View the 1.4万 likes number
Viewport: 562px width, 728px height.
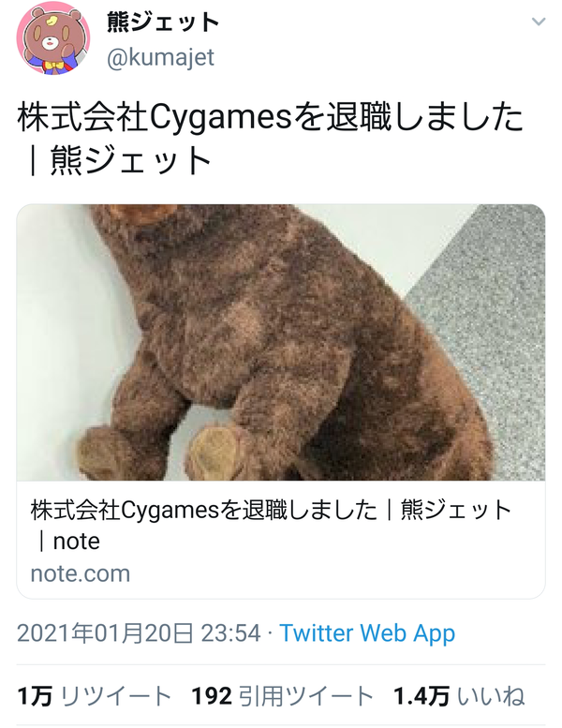(421, 696)
